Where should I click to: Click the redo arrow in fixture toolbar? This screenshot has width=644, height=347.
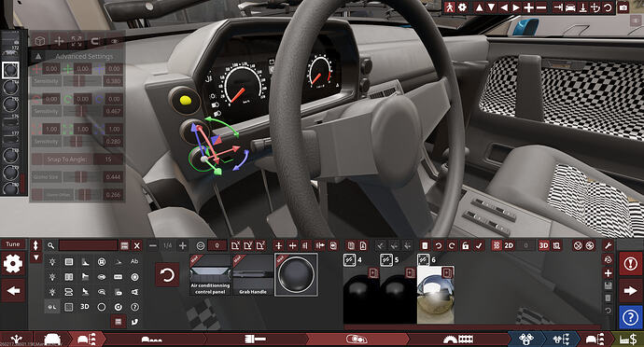452,245
